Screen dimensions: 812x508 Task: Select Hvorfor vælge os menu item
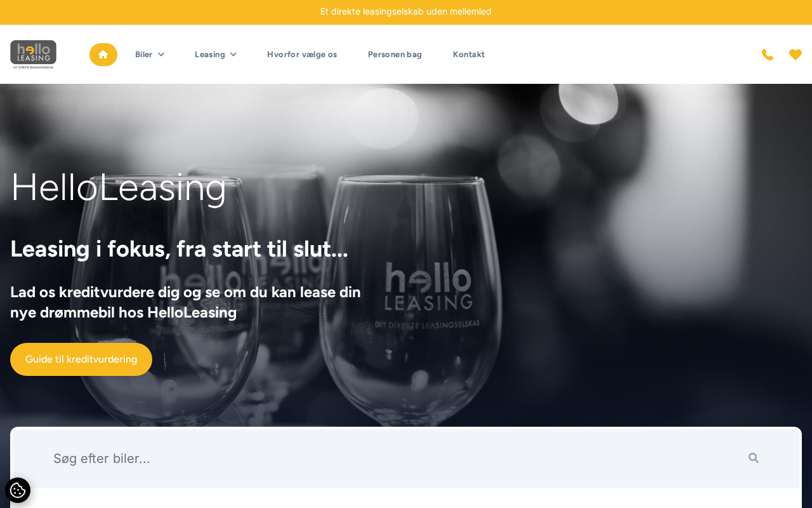[x=302, y=55]
